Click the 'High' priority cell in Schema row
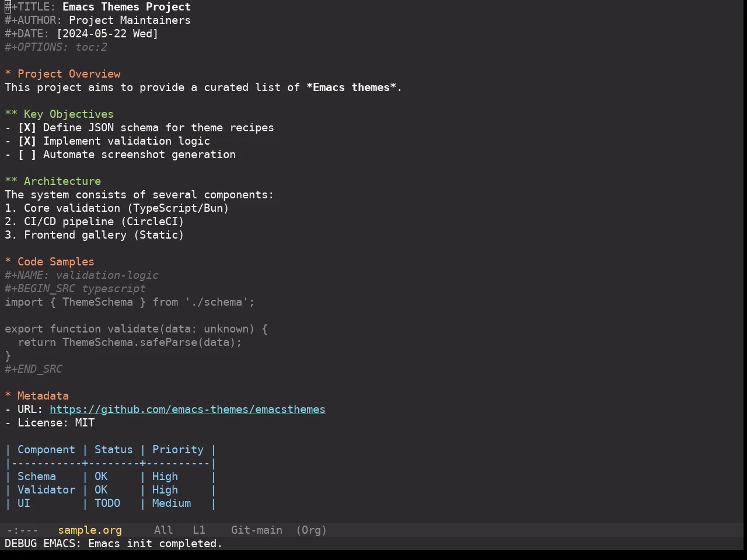 coord(165,477)
